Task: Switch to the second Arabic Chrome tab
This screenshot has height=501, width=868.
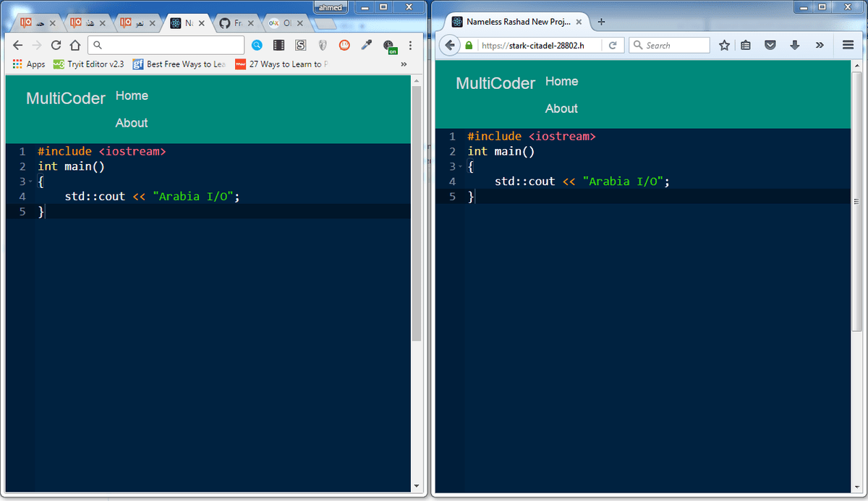Action: (x=85, y=23)
